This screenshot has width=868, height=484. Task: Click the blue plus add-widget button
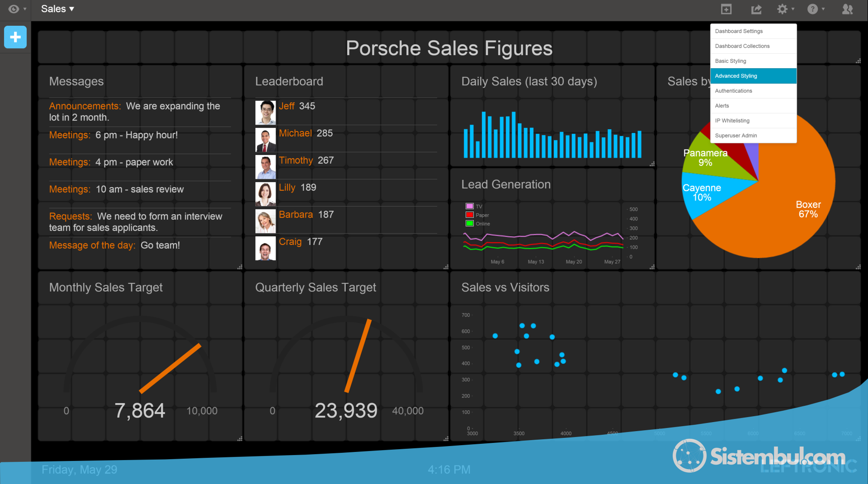(x=15, y=37)
